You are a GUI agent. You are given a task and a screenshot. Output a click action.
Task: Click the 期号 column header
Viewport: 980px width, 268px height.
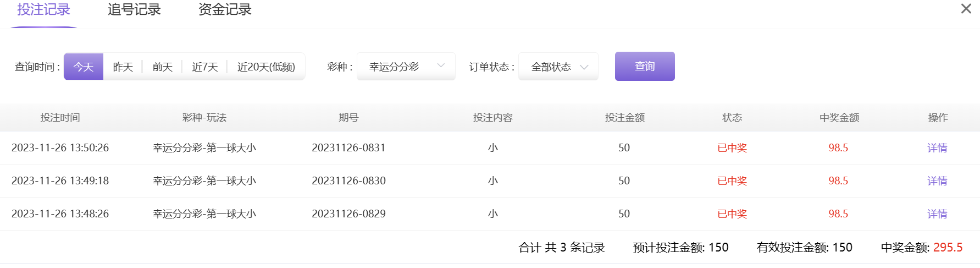[x=348, y=117]
